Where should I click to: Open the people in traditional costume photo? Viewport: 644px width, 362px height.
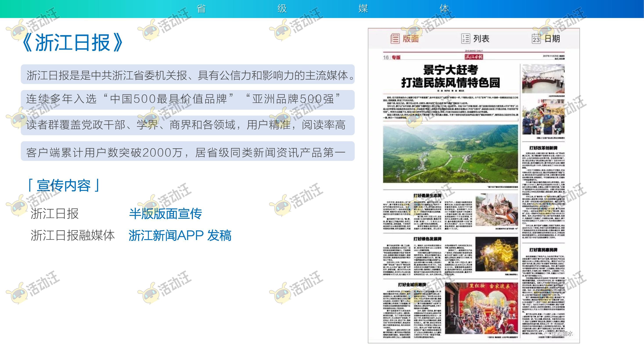click(543, 117)
